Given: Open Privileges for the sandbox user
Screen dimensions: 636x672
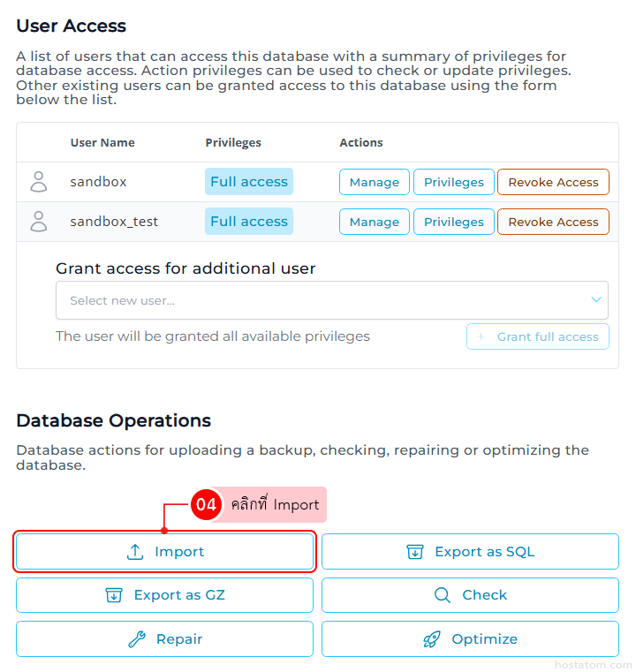Looking at the screenshot, I should pyautogui.click(x=454, y=182).
